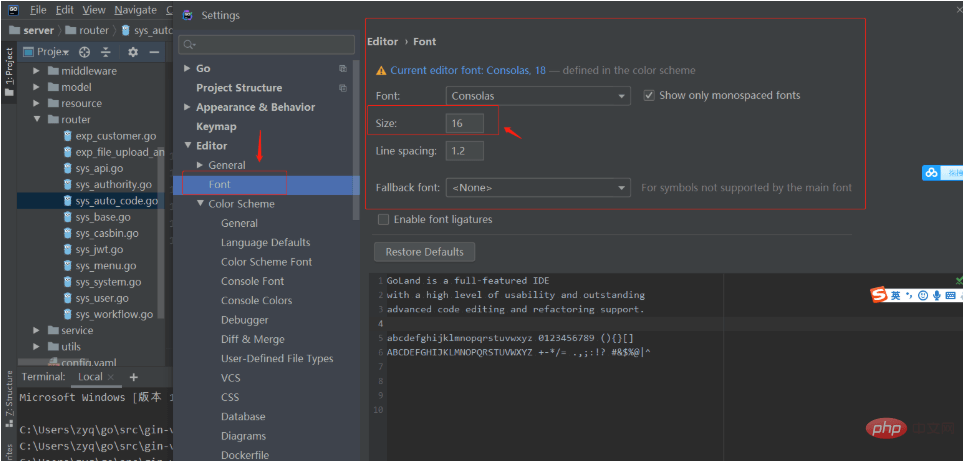
Task: Expand the Go settings node
Action: [187, 68]
